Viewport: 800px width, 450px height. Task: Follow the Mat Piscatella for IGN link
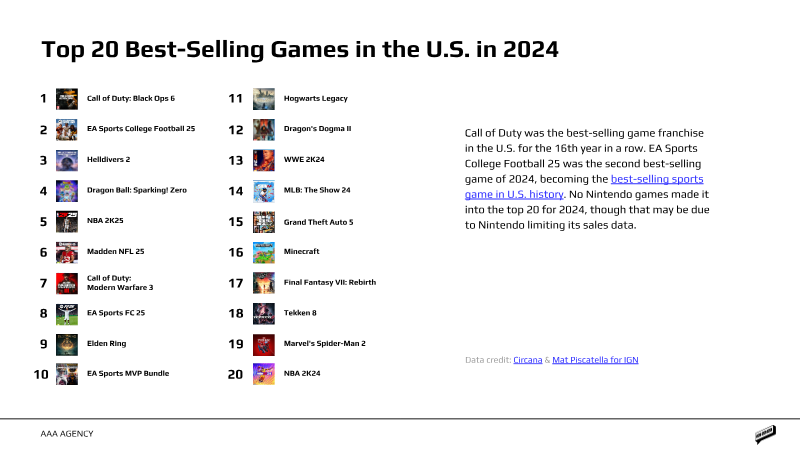coord(595,359)
